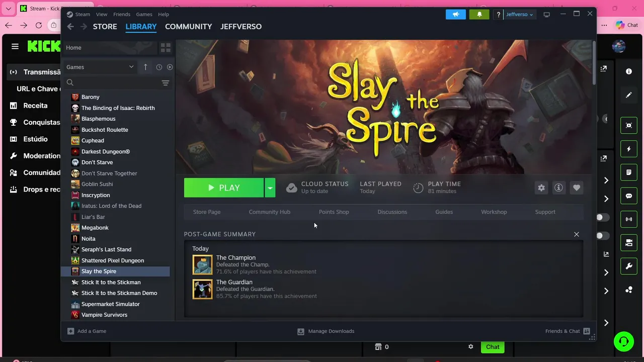This screenshot has width=644, height=362.
Task: Click Kick lightning bolt icon
Action: pyautogui.click(x=629, y=149)
